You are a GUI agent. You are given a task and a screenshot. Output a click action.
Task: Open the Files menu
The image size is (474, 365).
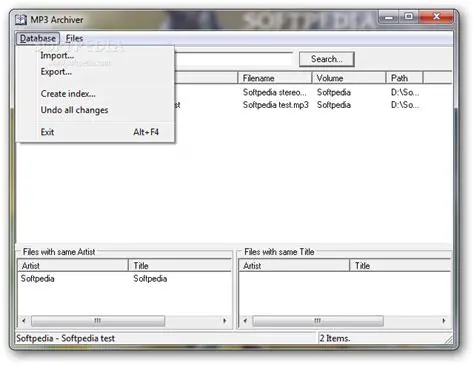(74, 38)
